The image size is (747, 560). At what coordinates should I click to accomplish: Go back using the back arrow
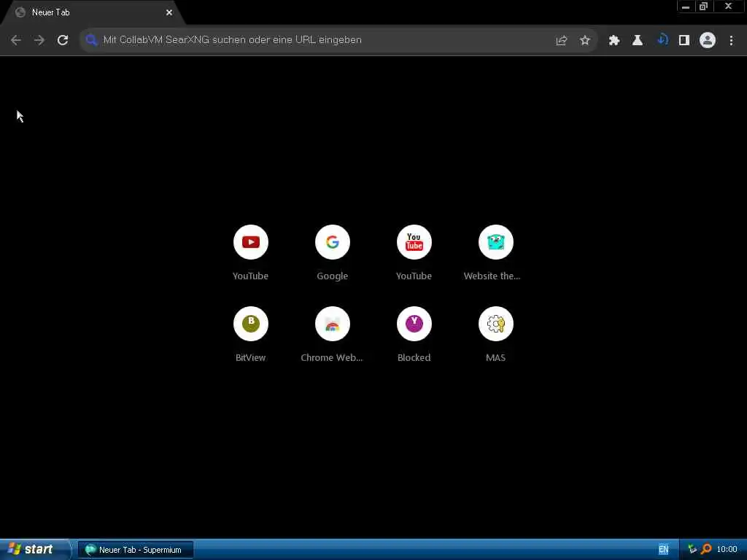[16, 41]
